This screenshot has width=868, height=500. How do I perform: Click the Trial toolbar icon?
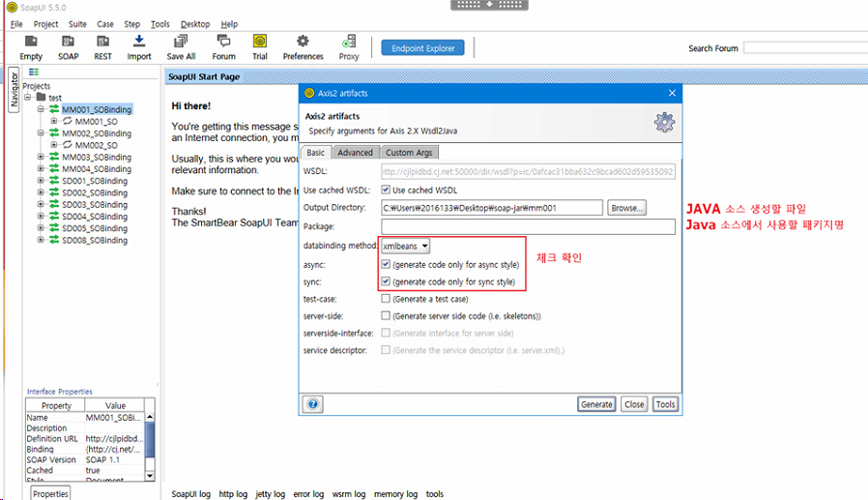coord(260,42)
